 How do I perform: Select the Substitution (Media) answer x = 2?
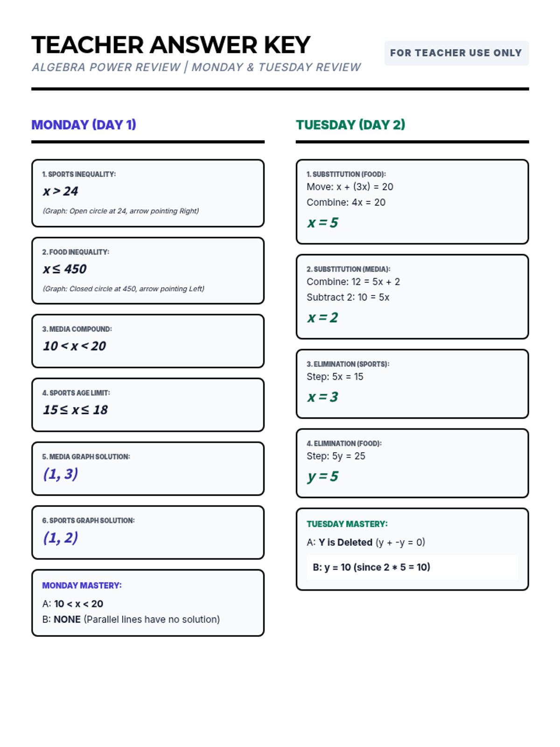(x=322, y=317)
